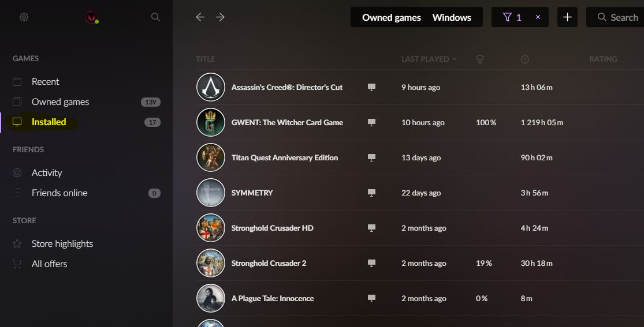
Task: Click the Store highlights star icon
Action: coord(17,244)
